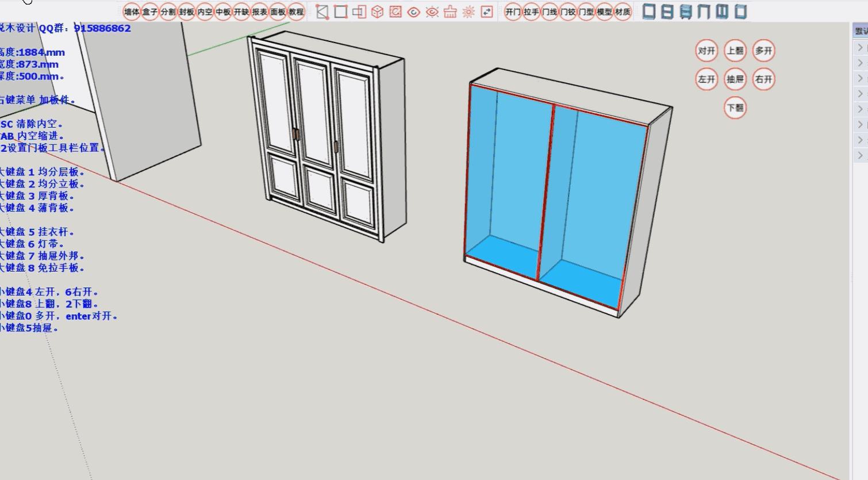This screenshot has width=868, height=480.
Task: Select the cabinet with middle shelf icon
Action: 667,11
